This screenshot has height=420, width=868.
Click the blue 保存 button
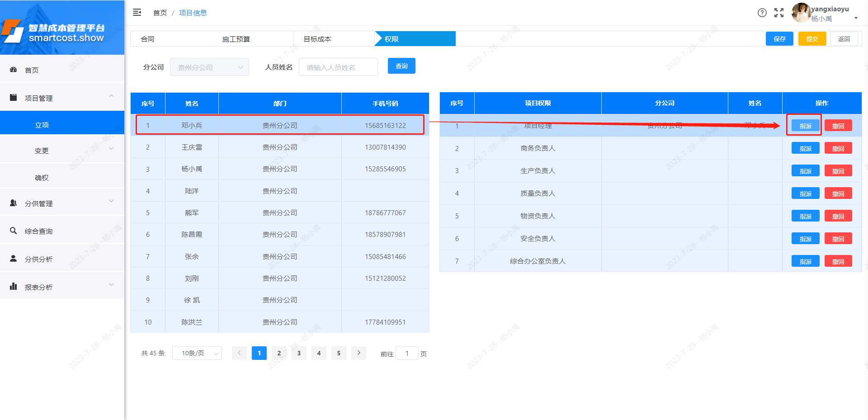pos(779,39)
